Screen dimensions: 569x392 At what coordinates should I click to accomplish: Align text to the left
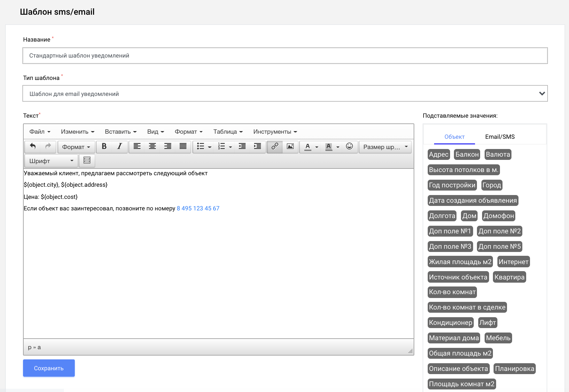137,147
